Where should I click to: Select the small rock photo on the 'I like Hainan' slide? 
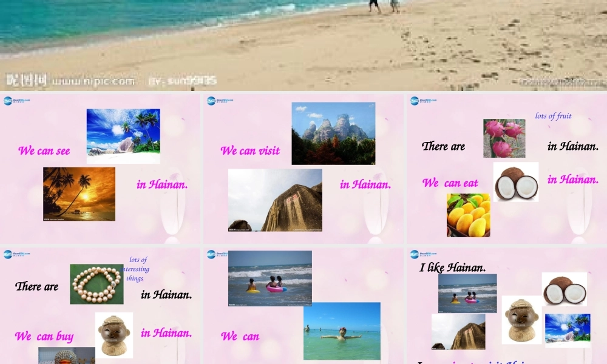[458, 331]
